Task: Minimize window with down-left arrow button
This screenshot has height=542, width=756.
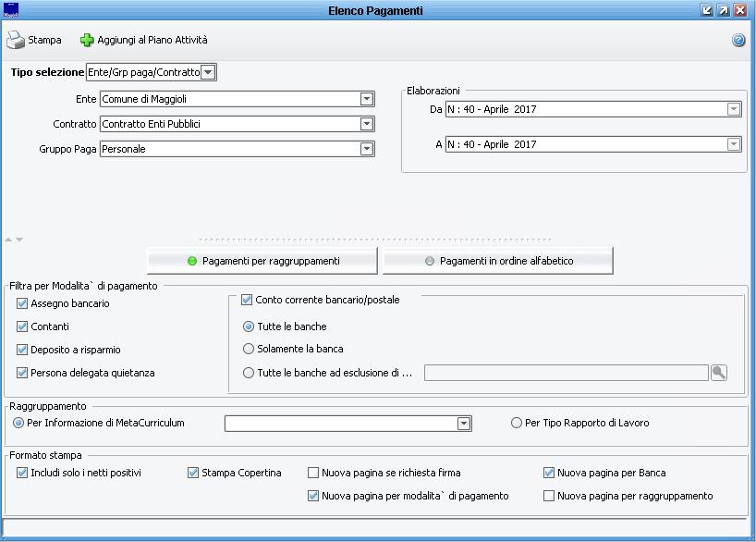Action: 707,10
